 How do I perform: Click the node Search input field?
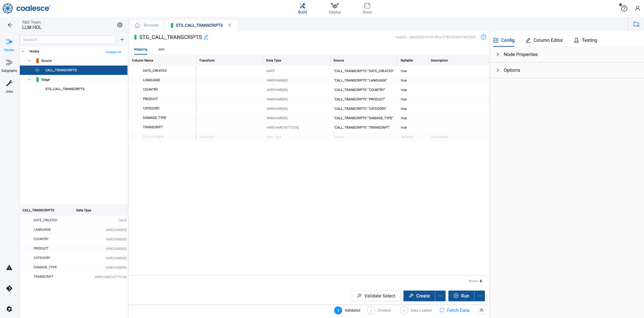pos(68,40)
